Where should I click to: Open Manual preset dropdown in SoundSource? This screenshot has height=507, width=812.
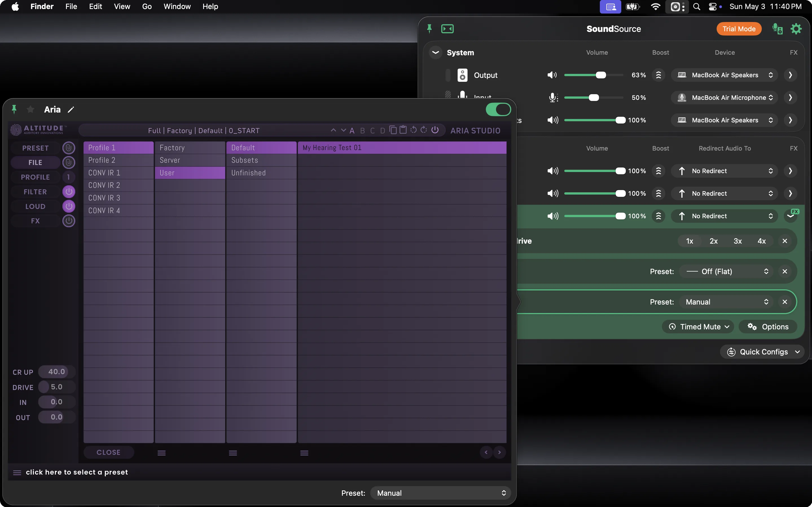pyautogui.click(x=726, y=302)
